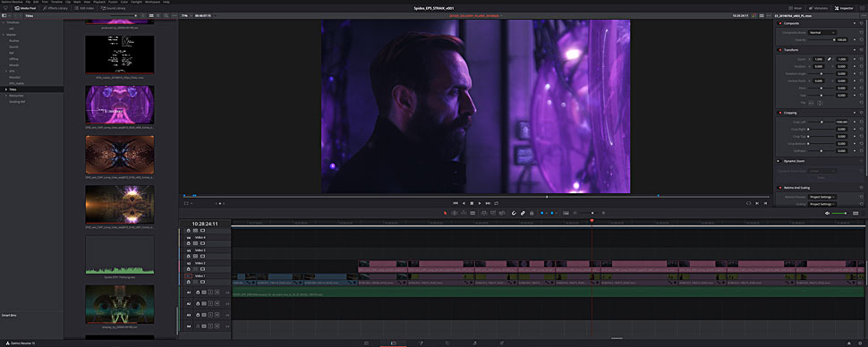Adjust the Crop Left slider

click(821, 122)
